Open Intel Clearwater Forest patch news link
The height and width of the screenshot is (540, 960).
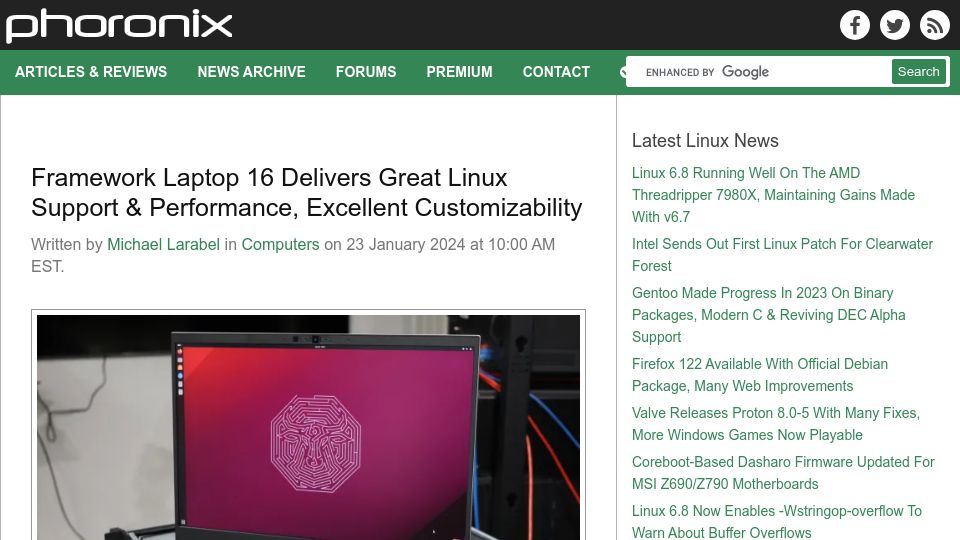point(782,255)
